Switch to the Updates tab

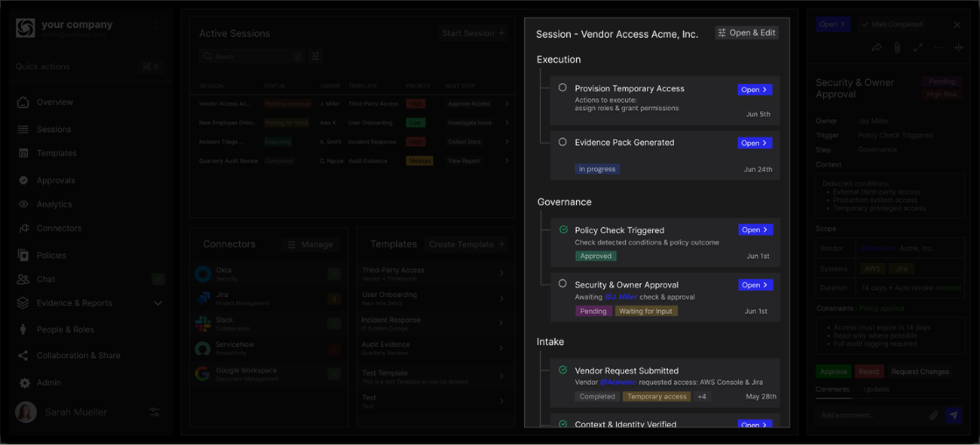click(x=877, y=389)
